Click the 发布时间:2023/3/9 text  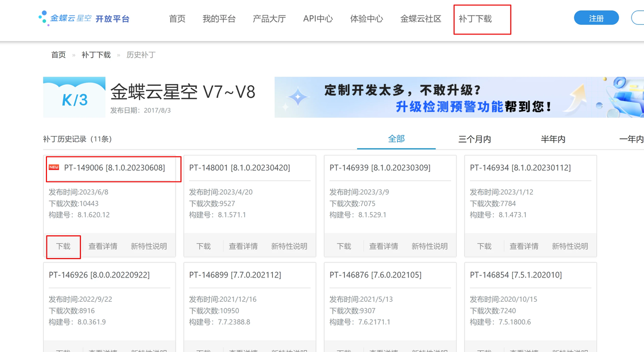click(x=359, y=192)
